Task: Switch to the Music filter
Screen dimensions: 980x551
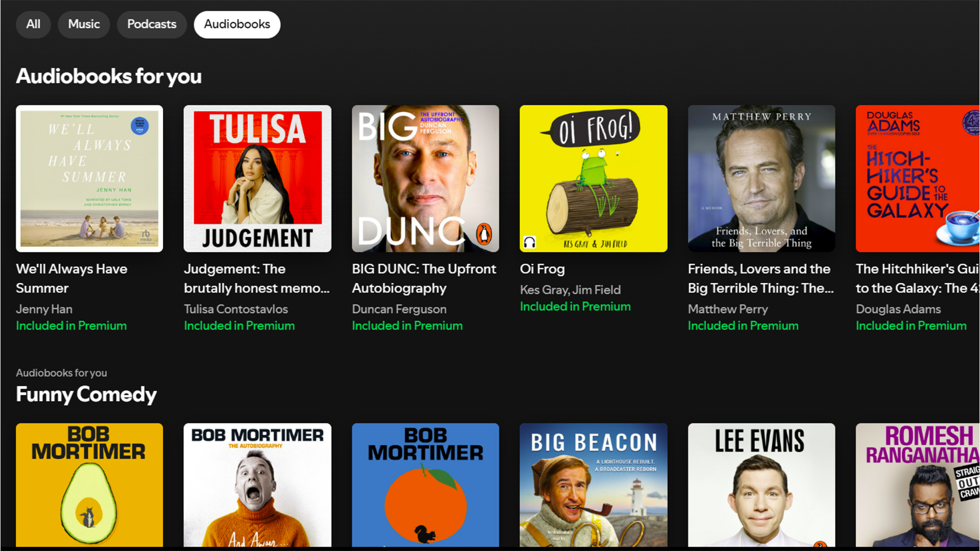Action: pyautogui.click(x=84, y=24)
